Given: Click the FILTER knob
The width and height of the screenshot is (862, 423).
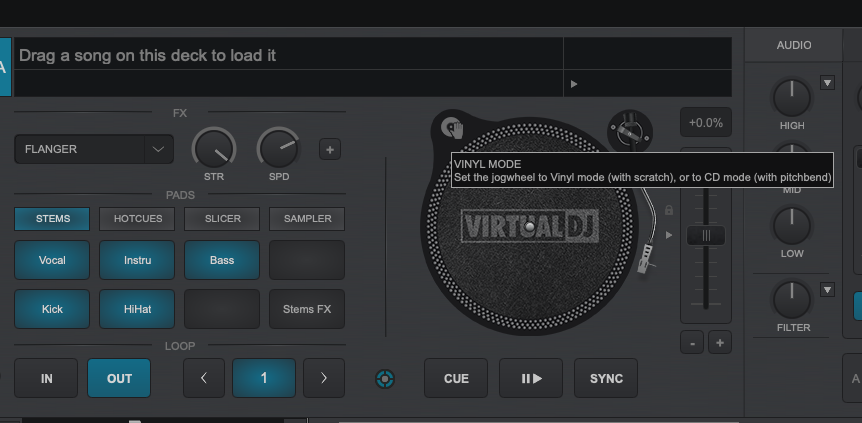Looking at the screenshot, I should tap(792, 300).
